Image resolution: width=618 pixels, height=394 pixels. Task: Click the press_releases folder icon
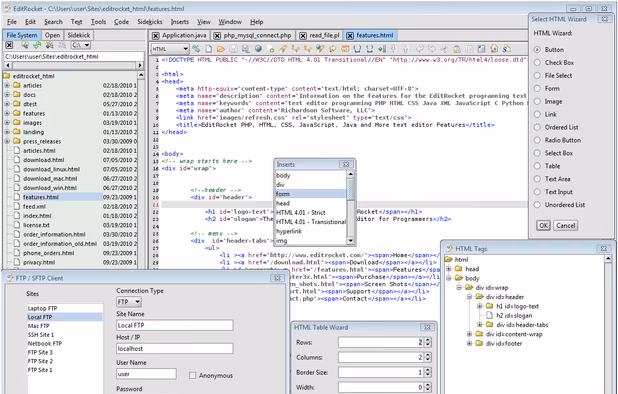(17, 141)
